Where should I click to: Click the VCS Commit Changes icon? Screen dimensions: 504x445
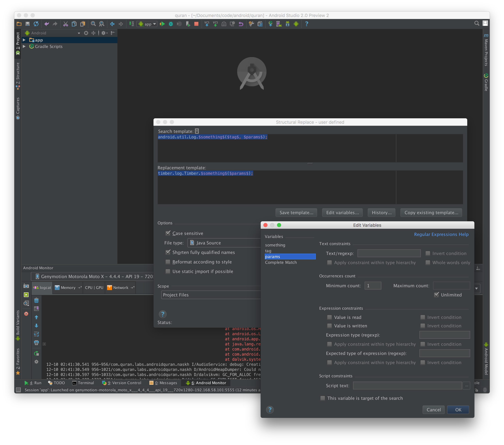pos(215,24)
